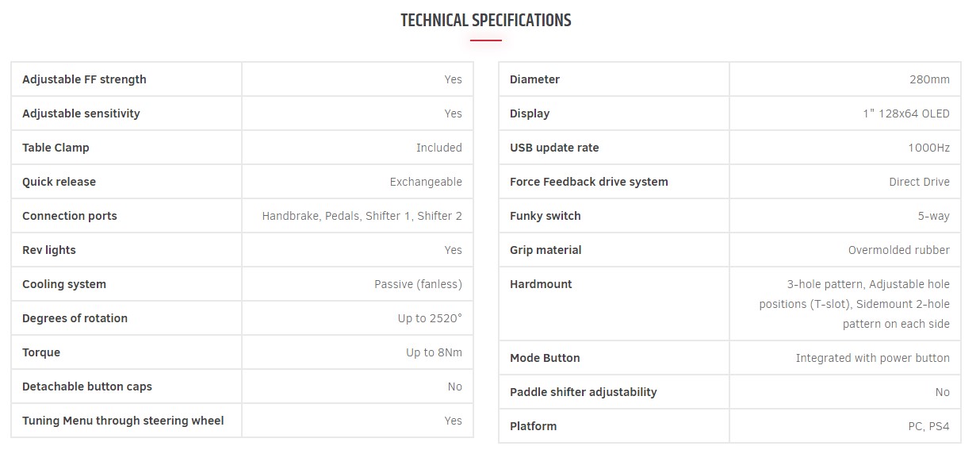Select Tuning Menu through steering wheel label
The image size is (980, 450).
(x=123, y=421)
